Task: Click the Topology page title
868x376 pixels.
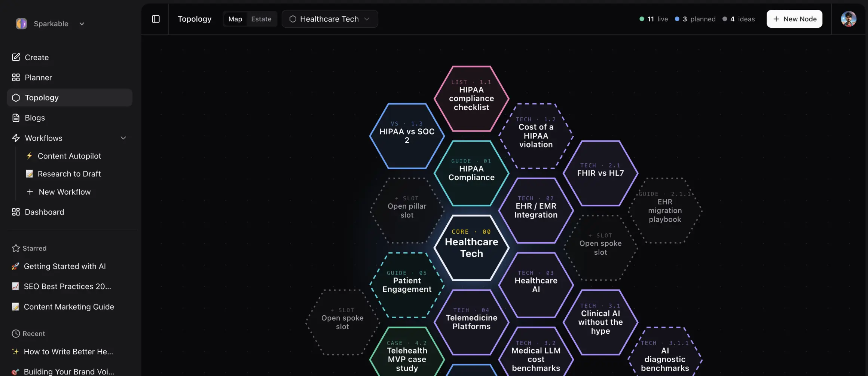Action: point(195,19)
